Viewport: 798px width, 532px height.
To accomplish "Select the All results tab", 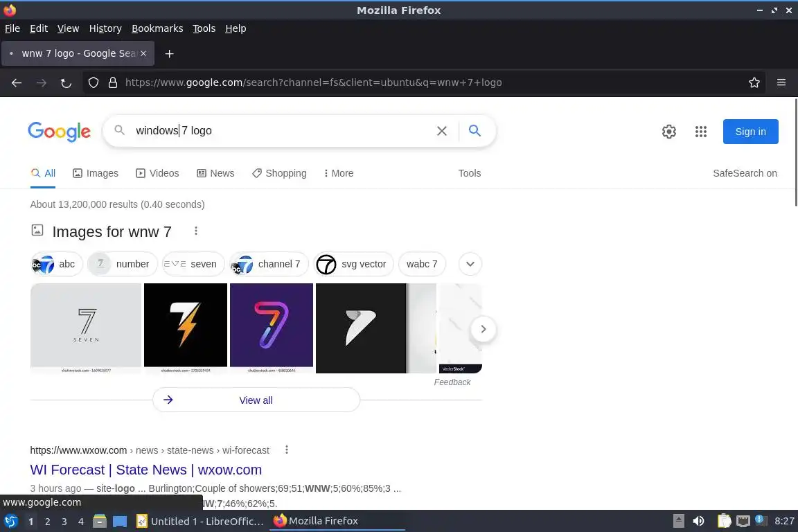I will 43,173.
